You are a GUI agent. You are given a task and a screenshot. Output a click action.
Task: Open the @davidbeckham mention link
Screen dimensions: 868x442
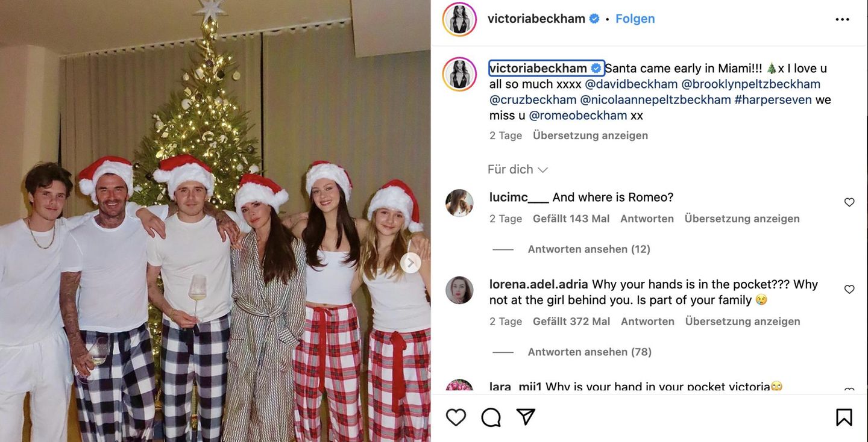[x=631, y=84]
